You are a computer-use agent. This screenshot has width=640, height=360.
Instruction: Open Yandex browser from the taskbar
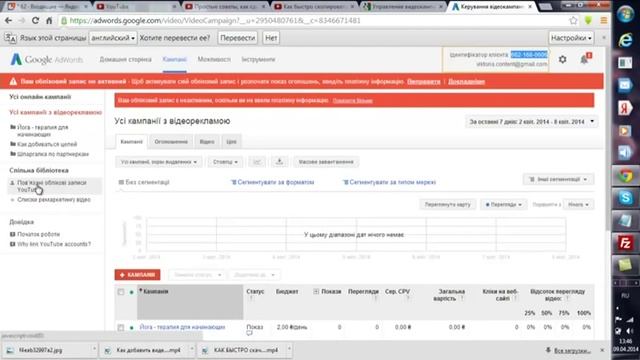pyautogui.click(x=625, y=108)
